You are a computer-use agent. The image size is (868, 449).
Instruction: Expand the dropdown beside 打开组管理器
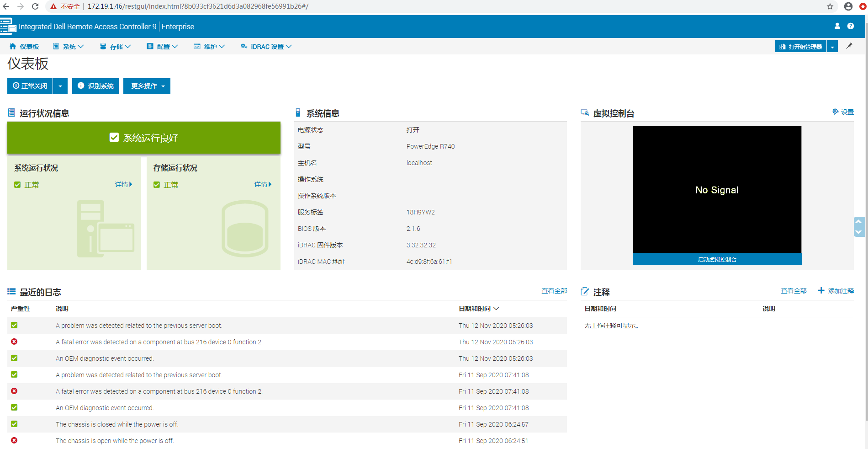(832, 47)
